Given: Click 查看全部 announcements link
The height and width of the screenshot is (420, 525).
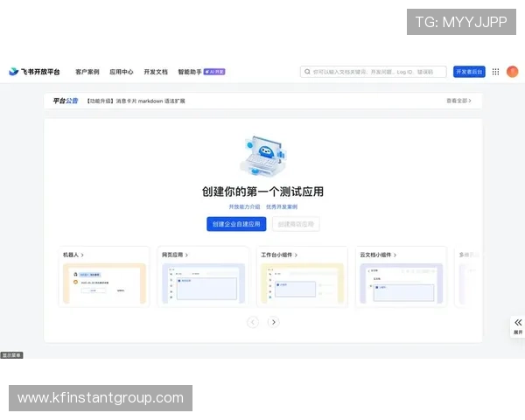Looking at the screenshot, I should pyautogui.click(x=458, y=101).
